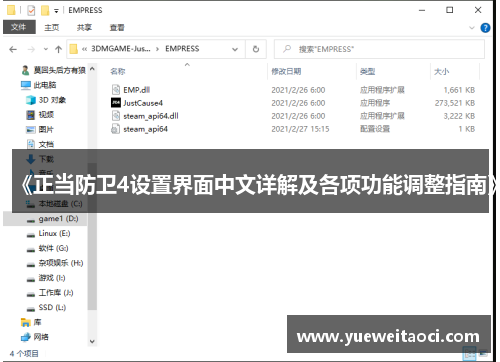Expand the ribbon with the chevron
This screenshot has height=362, width=500.
[x=472, y=28]
